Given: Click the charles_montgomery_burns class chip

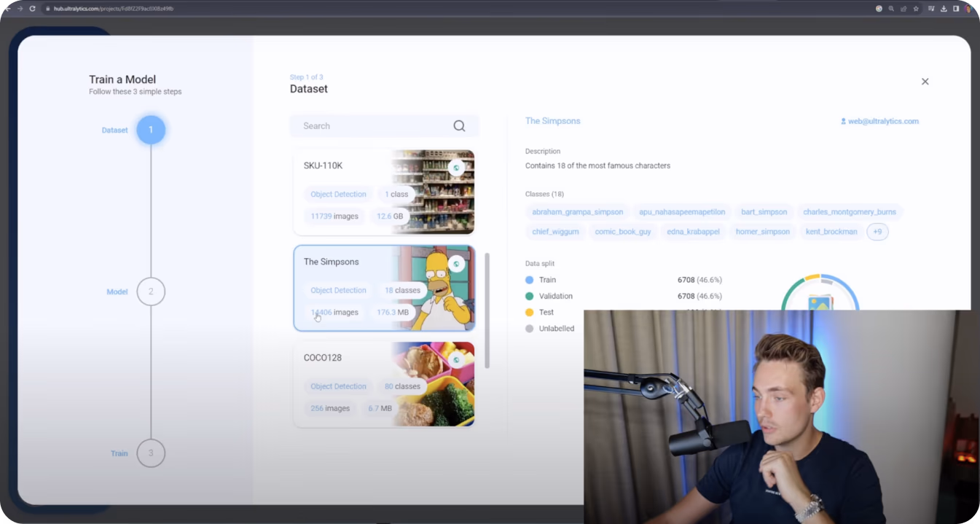Looking at the screenshot, I should click(x=850, y=212).
